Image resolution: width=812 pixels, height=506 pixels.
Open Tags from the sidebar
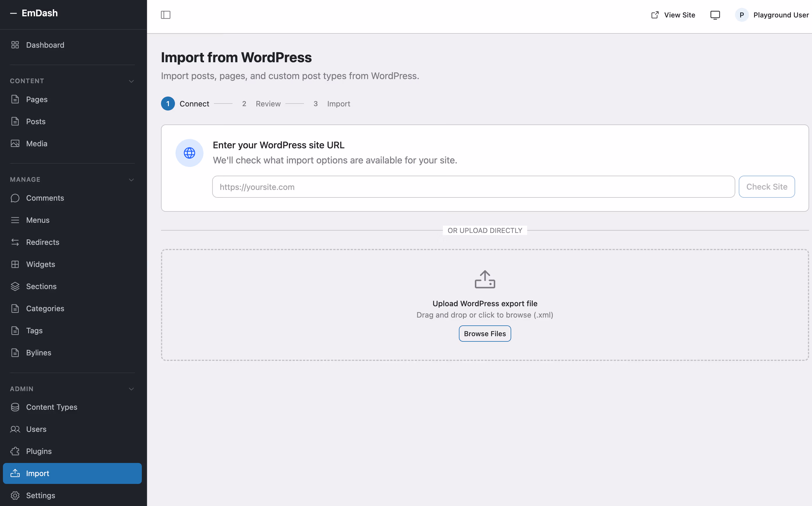(x=72, y=331)
